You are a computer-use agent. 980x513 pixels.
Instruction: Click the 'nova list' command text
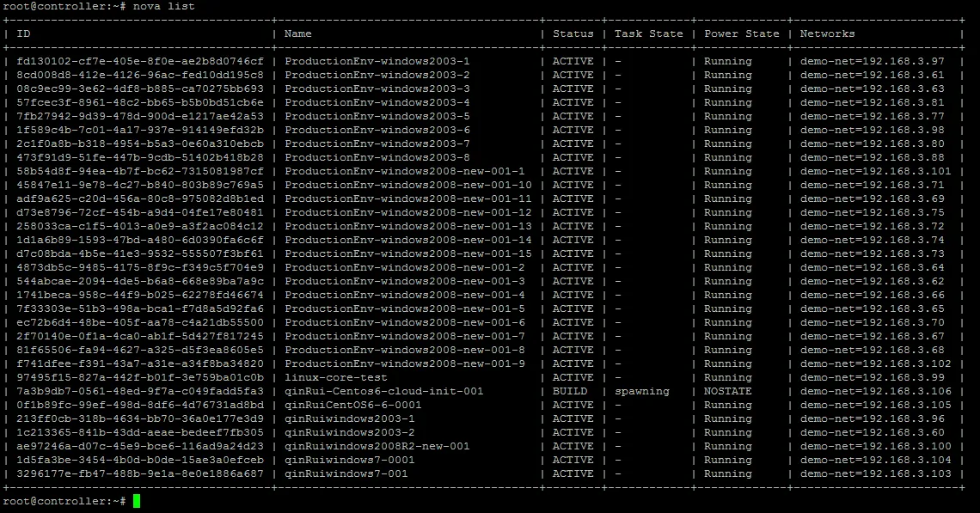(x=163, y=6)
